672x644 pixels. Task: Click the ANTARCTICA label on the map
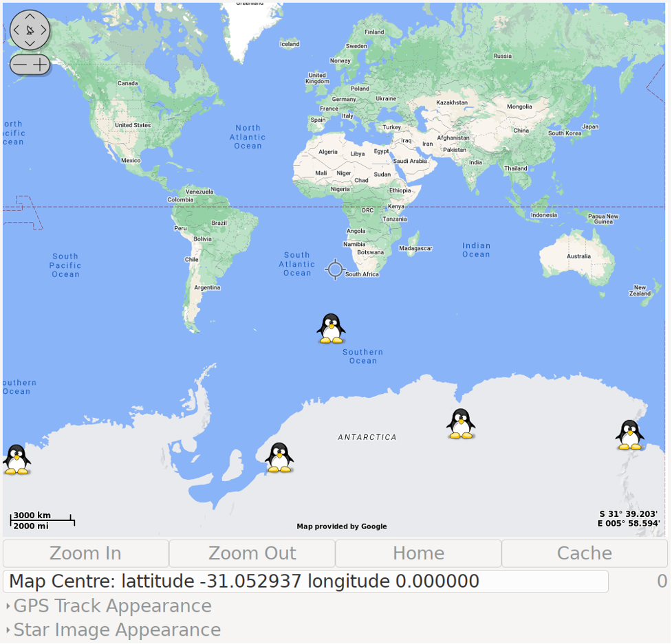click(x=367, y=437)
